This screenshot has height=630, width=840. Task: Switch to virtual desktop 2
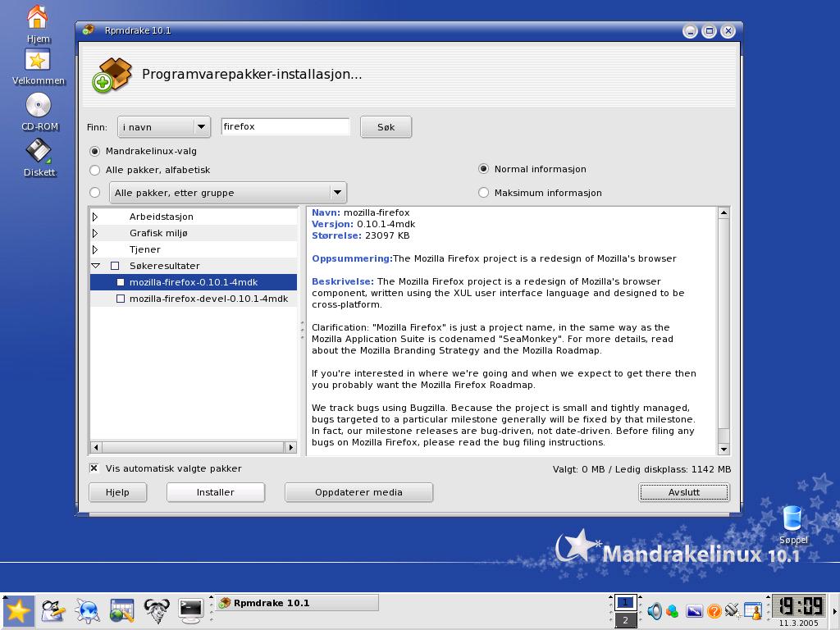[x=624, y=620]
